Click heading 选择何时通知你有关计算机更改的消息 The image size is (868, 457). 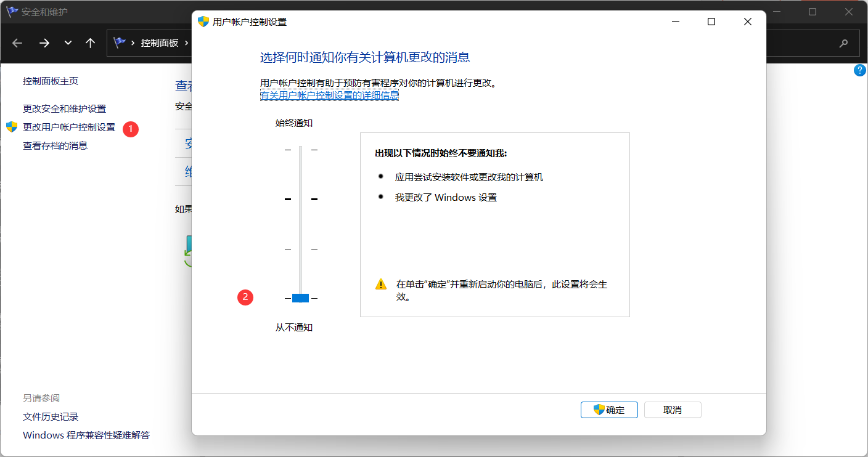365,58
